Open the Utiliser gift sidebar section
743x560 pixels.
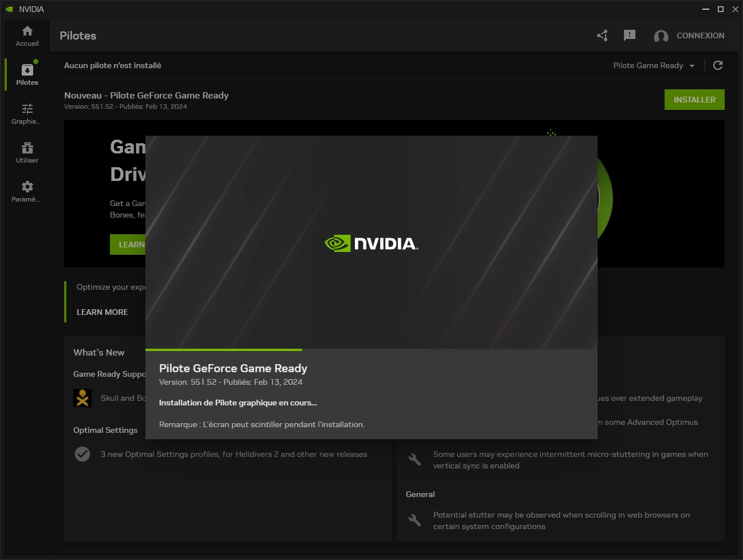click(27, 152)
